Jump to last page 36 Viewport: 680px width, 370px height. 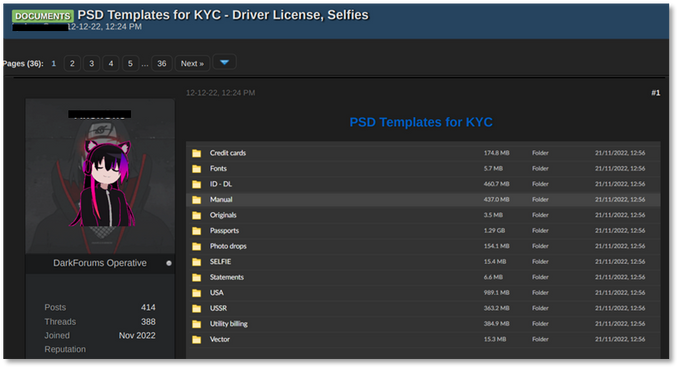[x=162, y=64]
